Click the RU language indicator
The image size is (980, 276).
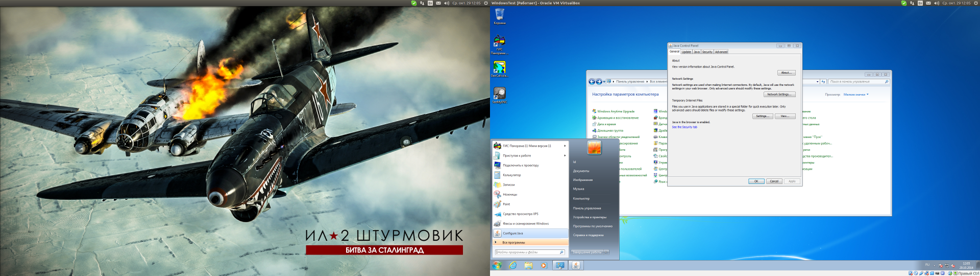(x=927, y=265)
